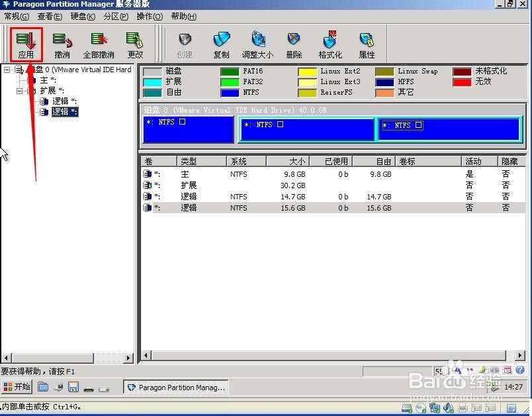The image size is (532, 416).
Task: Select the last NTFS partition in disk map
Action: [x=449, y=129]
